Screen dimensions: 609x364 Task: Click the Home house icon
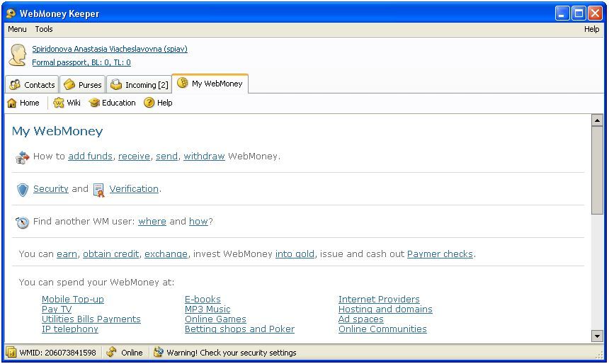pos(12,103)
